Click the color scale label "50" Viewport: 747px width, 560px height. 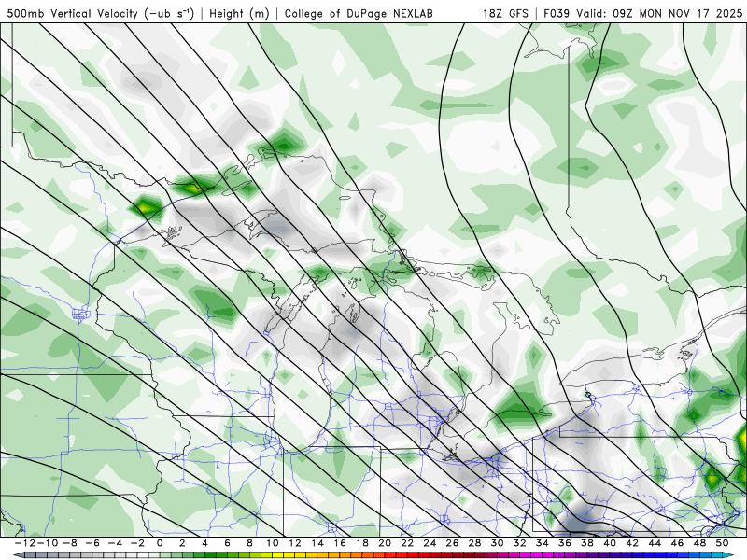[722, 543]
